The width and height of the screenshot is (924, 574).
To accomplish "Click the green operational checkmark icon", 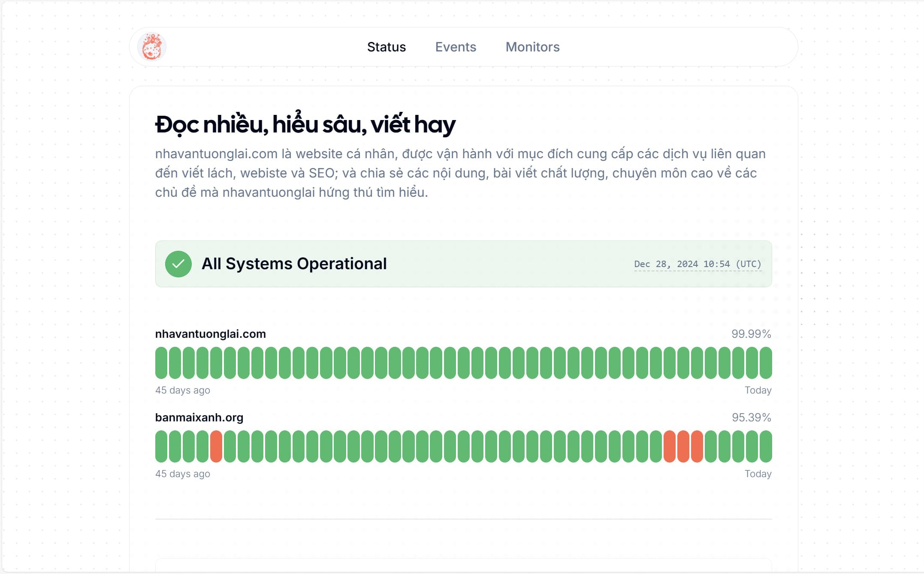I will click(178, 264).
